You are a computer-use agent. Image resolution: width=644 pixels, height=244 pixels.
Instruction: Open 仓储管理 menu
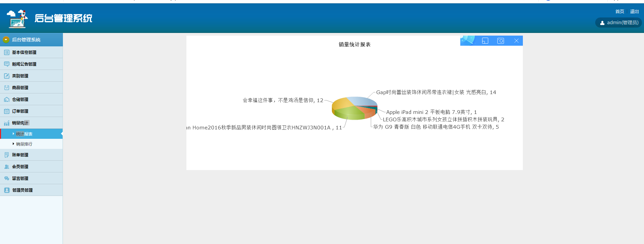coord(31,99)
